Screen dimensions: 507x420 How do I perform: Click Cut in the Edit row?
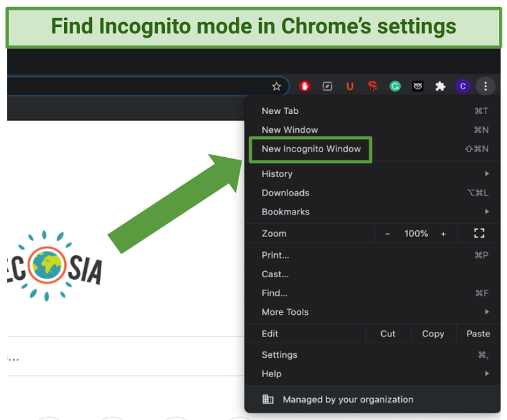pyautogui.click(x=388, y=334)
